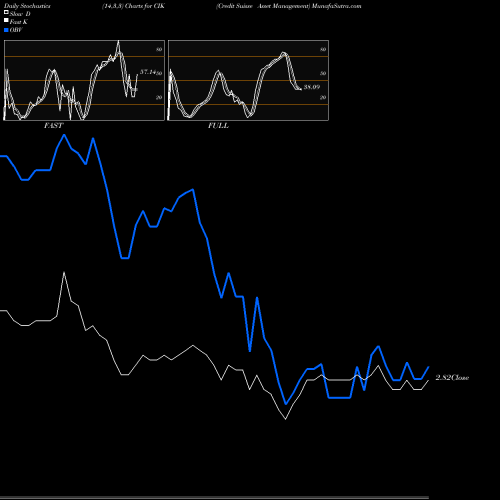
Task: Click the 38.09 value in FULL chart
Action: coord(312,87)
